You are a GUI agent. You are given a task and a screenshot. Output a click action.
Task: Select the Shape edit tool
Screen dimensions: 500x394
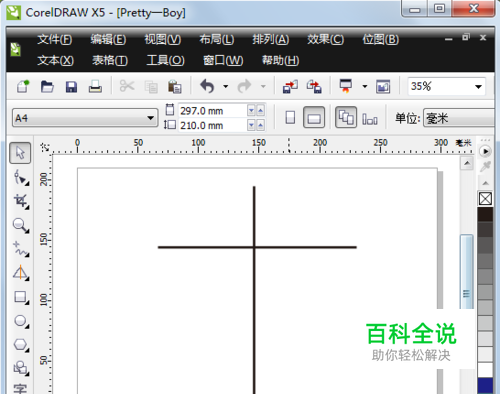pos(21,177)
